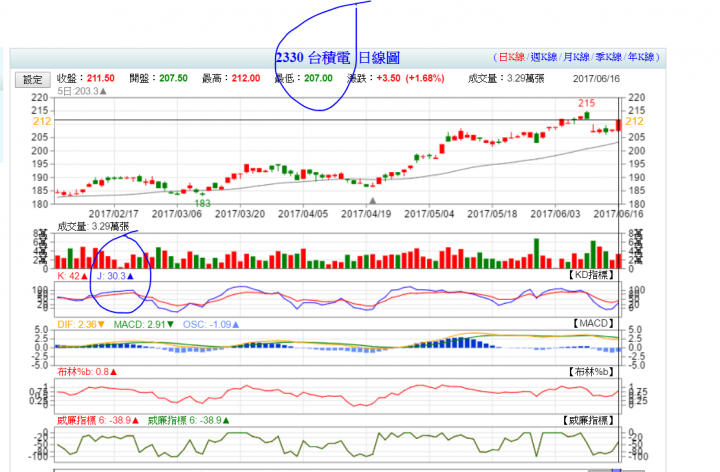Select the 2017/04/19 date axis label

point(366,214)
